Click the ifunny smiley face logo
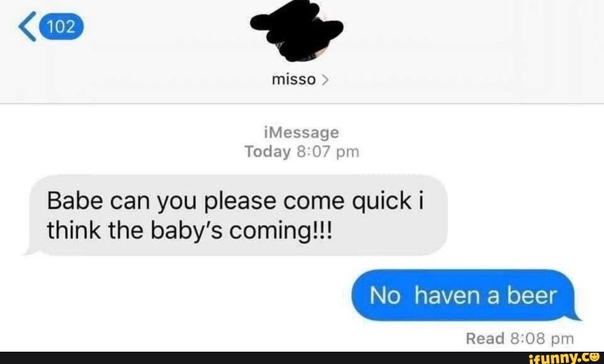604x364 pixels. pos(594,357)
